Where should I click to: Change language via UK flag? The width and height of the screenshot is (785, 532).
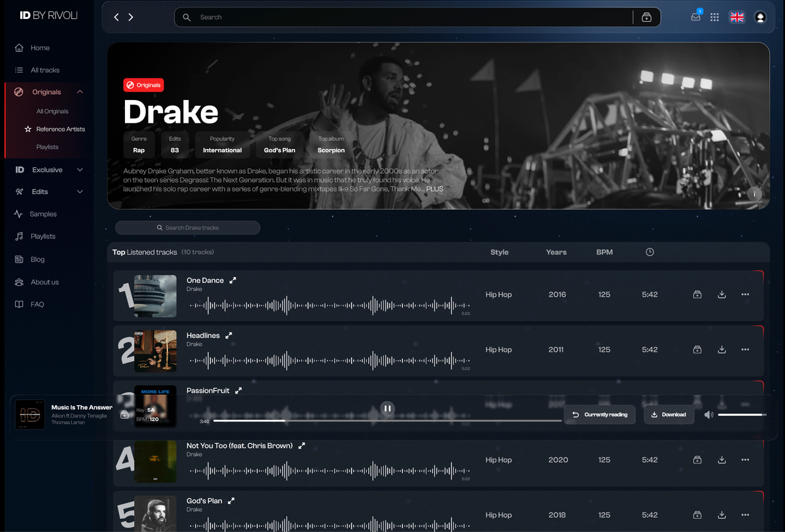(737, 17)
